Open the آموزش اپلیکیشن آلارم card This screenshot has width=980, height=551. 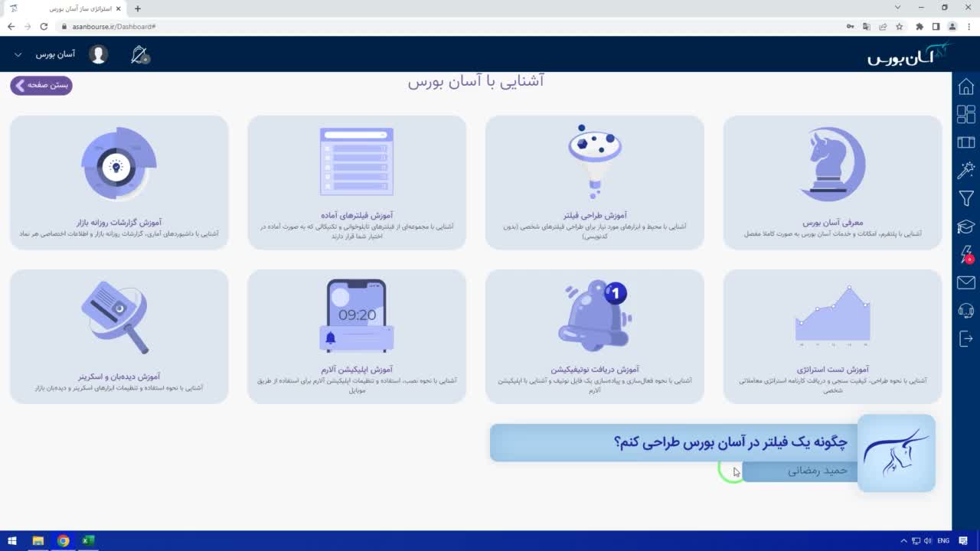[357, 336]
